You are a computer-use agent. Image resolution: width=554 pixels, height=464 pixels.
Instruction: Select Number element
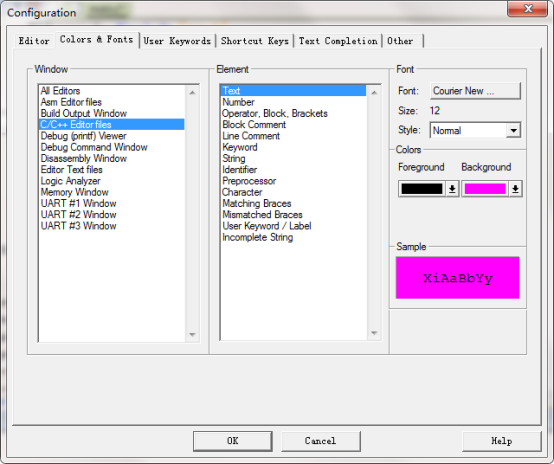tap(294, 102)
